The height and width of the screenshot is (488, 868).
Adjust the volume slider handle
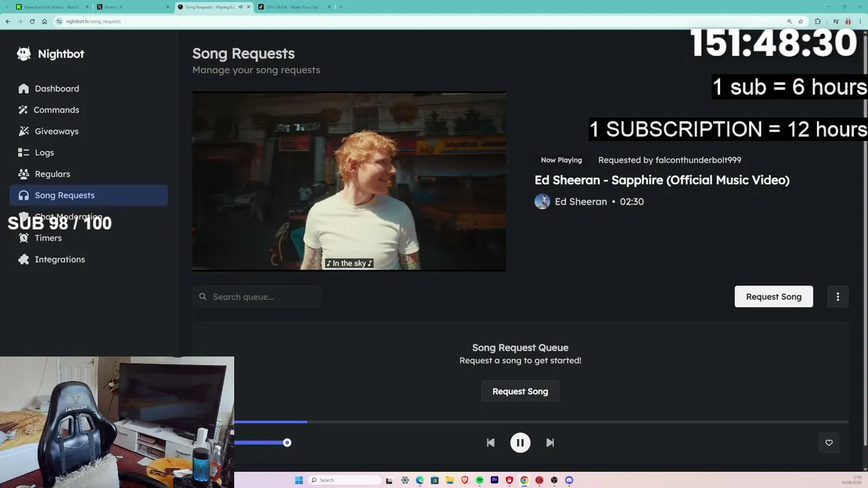(287, 443)
